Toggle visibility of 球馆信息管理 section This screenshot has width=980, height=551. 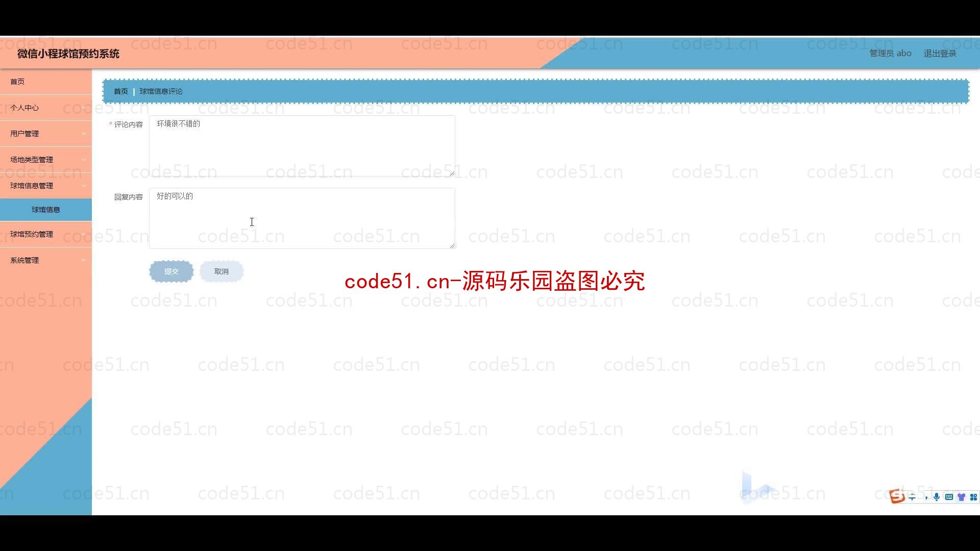pos(46,185)
